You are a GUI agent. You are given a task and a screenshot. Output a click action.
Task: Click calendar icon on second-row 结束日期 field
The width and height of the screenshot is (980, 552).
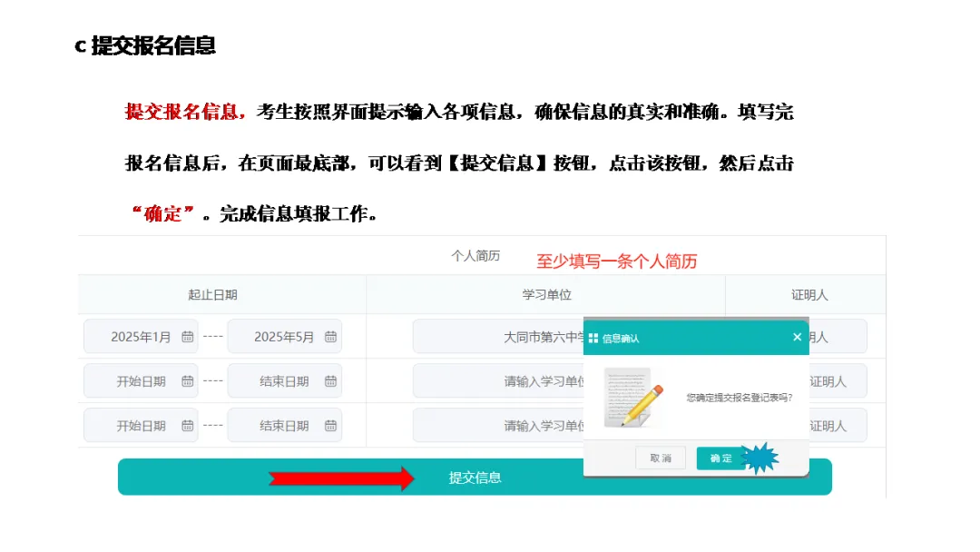click(331, 380)
